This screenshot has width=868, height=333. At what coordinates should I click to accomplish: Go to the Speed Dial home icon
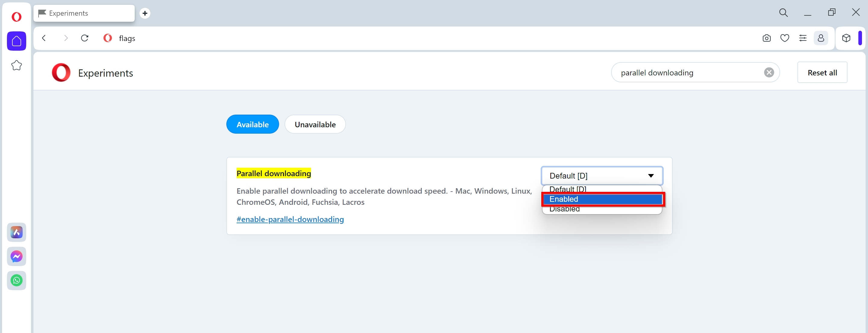pos(17,41)
